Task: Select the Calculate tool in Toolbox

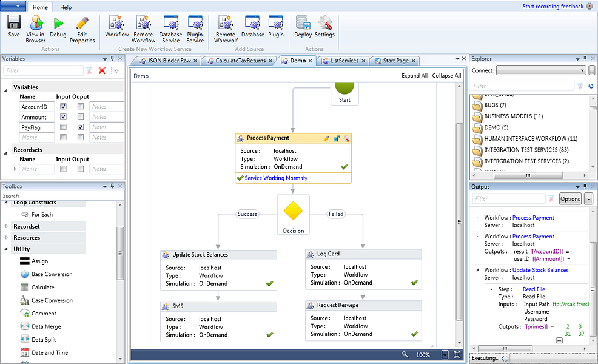Action: click(42, 288)
